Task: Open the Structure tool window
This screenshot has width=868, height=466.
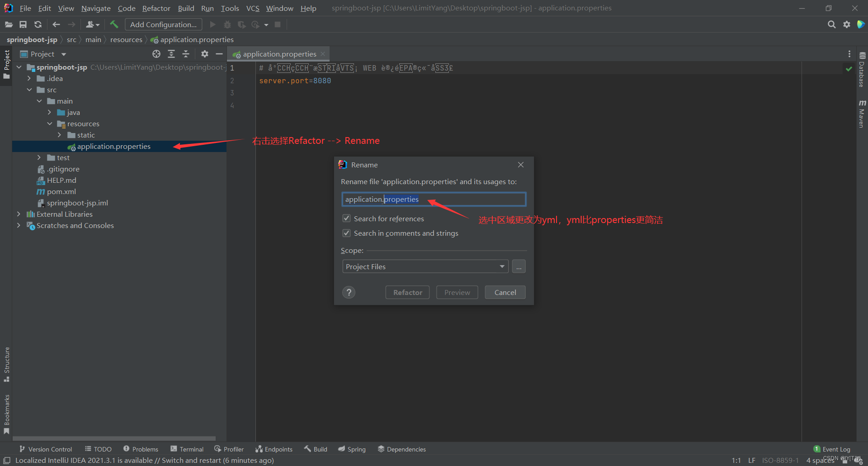Action: 6,364
